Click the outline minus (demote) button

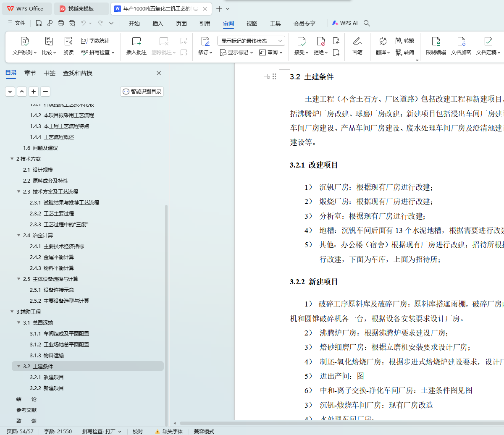coord(45,91)
